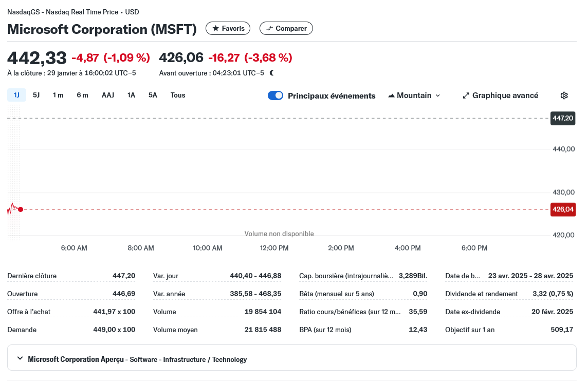
Task: Select the 5A time range tab
Action: coord(153,95)
